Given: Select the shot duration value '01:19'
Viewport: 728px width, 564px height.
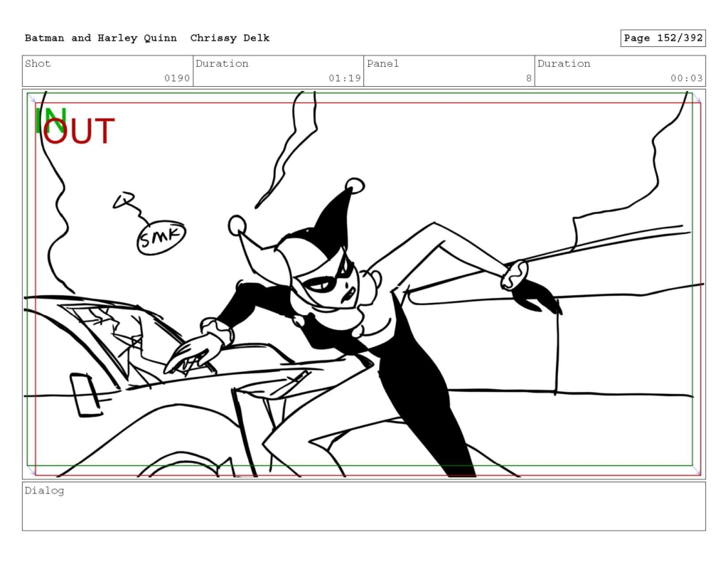Looking at the screenshot, I should [x=345, y=78].
